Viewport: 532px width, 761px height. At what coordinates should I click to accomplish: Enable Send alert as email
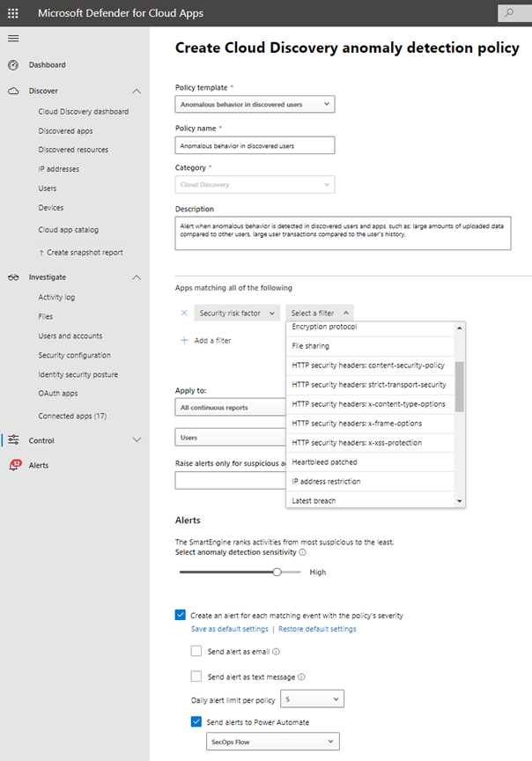tap(196, 652)
